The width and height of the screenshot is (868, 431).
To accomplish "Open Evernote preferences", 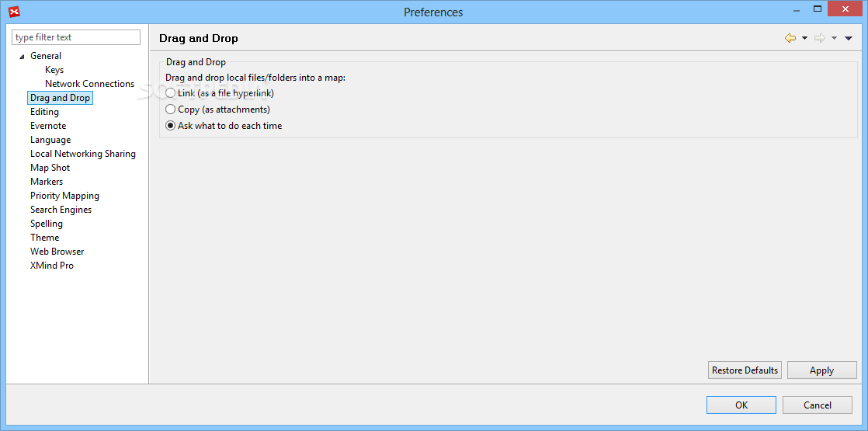I will pos(48,126).
